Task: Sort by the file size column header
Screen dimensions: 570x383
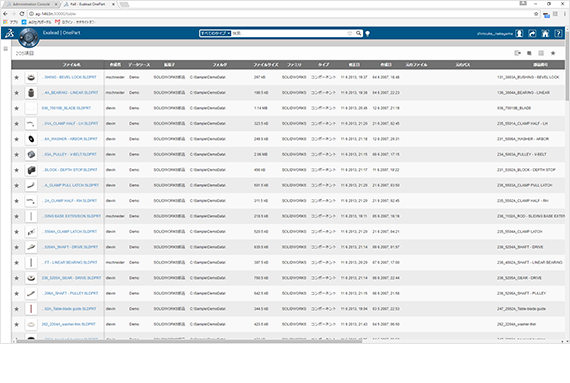Action: (266, 65)
